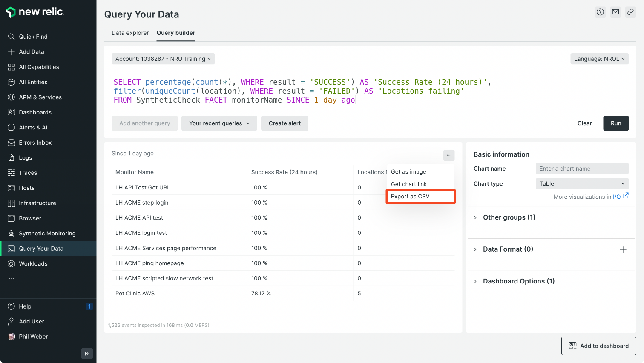644x363 pixels.
Task: Click the Synthetic Monitoring robot icon
Action: [x=11, y=233]
